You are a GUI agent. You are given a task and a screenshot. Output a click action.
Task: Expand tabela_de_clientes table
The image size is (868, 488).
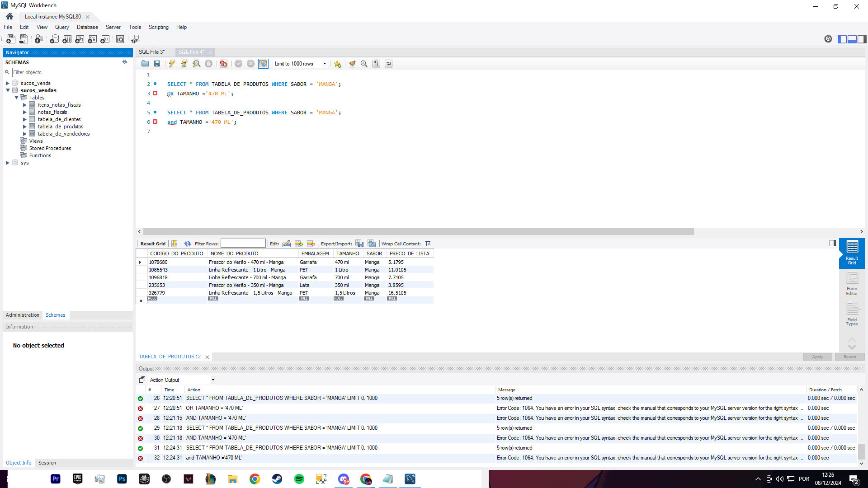25,119
